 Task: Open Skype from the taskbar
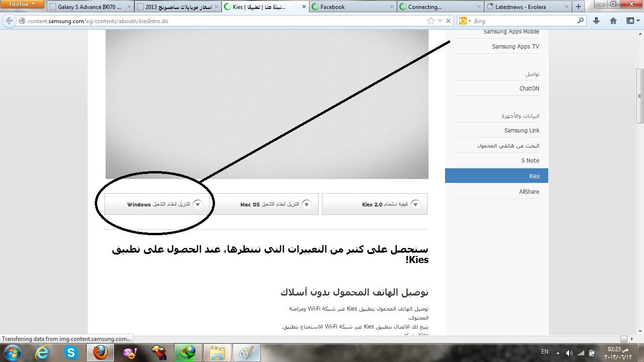pyautogui.click(x=71, y=353)
